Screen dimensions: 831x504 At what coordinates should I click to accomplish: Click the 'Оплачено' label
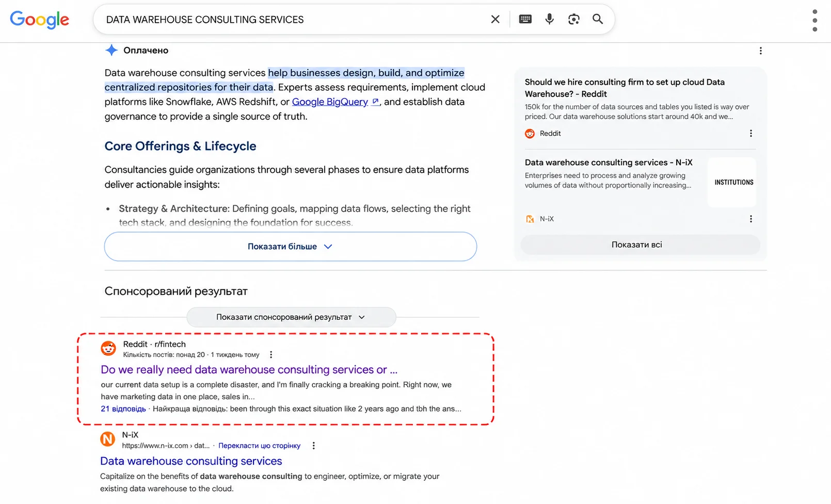[x=146, y=50]
